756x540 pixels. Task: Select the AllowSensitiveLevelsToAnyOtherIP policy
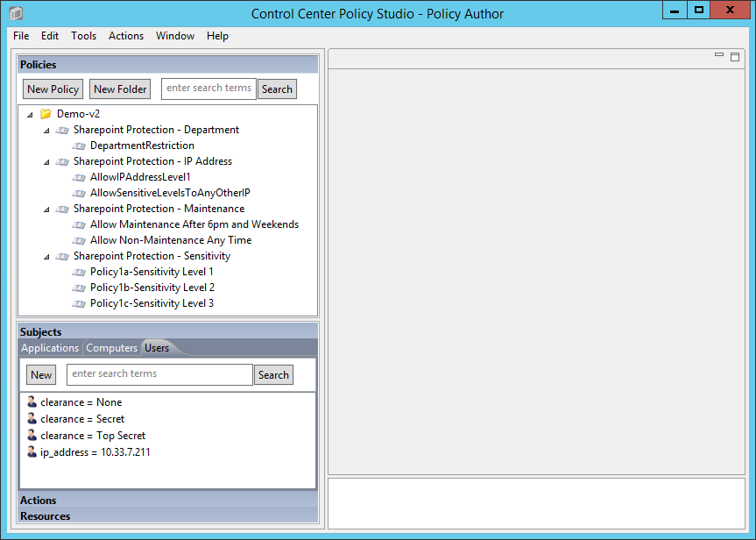[x=170, y=193]
